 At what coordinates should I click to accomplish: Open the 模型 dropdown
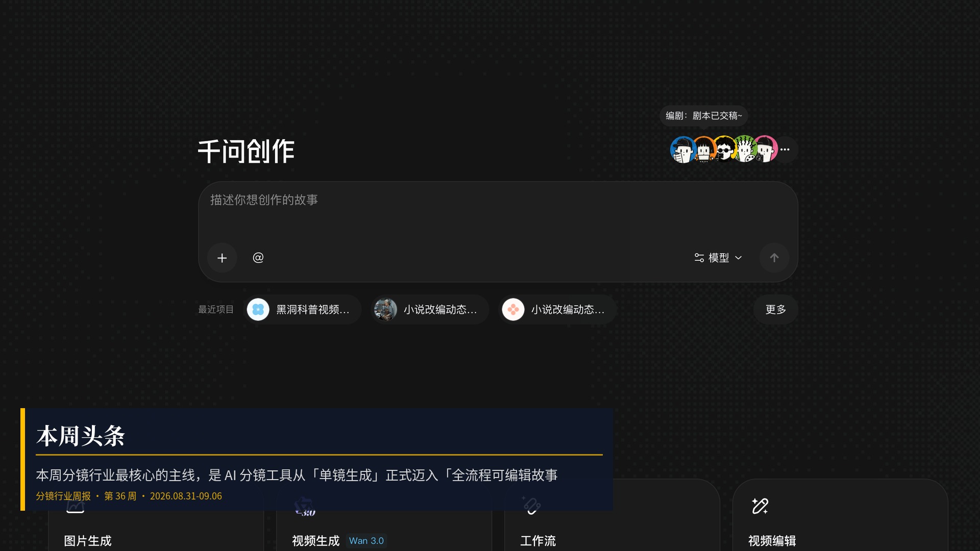click(718, 258)
